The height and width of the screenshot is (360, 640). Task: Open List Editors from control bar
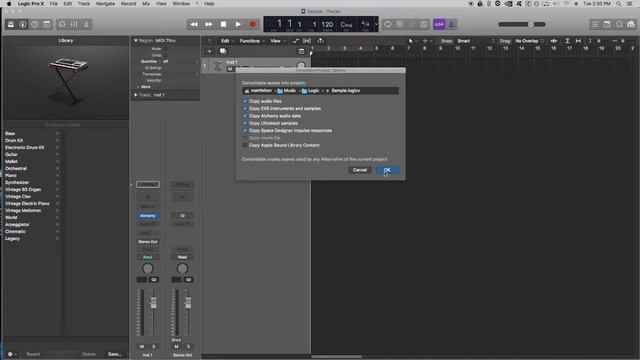[x=595, y=24]
